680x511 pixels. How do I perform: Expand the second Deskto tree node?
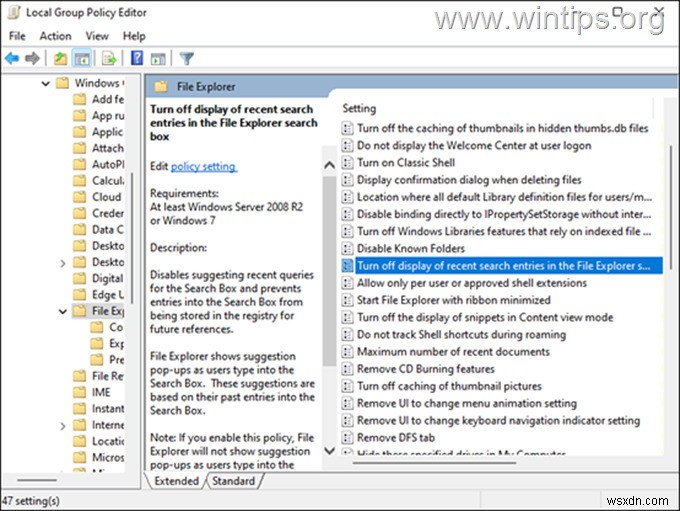point(63,263)
